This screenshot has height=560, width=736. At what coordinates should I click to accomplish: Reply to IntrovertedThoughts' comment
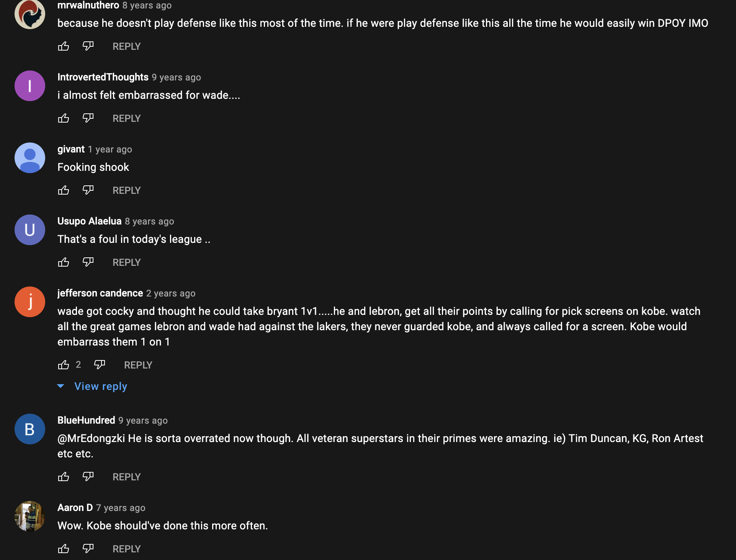(126, 118)
